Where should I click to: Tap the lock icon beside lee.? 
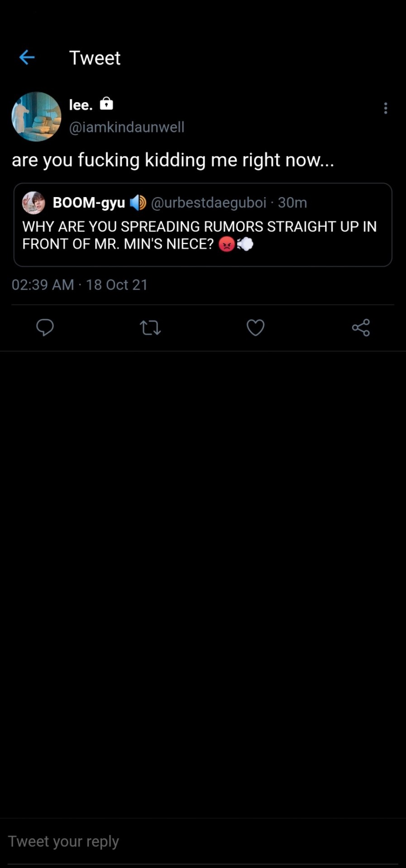(x=106, y=104)
